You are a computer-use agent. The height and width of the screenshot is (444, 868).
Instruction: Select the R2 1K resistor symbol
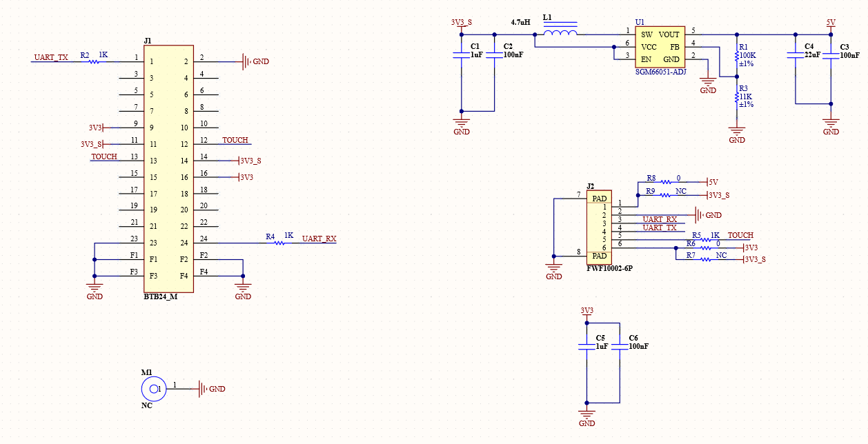click(94, 62)
